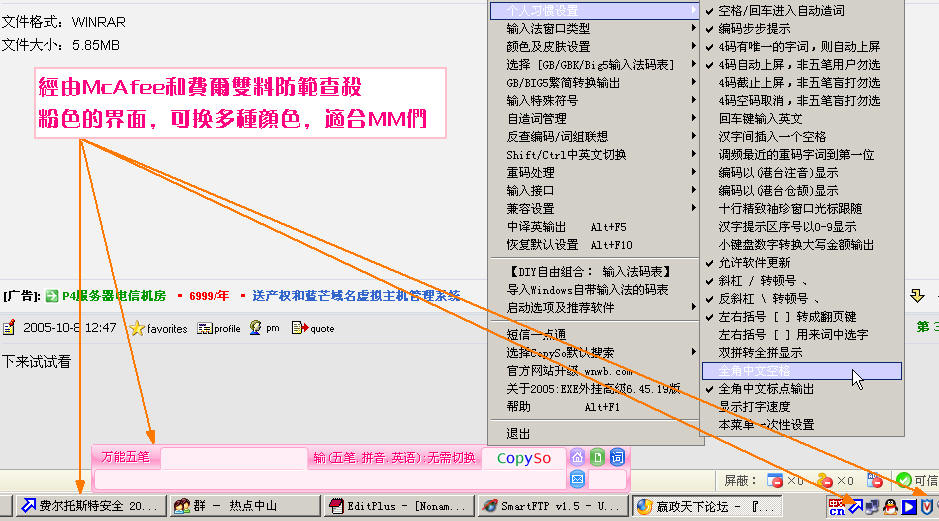The height and width of the screenshot is (521, 939).
Task: Open 重码处理 menu entry
Action: click(x=595, y=172)
